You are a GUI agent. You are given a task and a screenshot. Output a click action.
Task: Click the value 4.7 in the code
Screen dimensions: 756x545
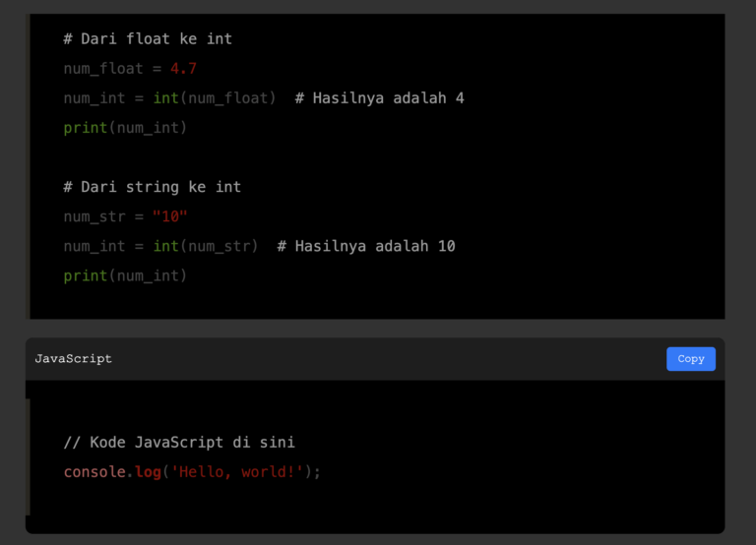coord(183,69)
